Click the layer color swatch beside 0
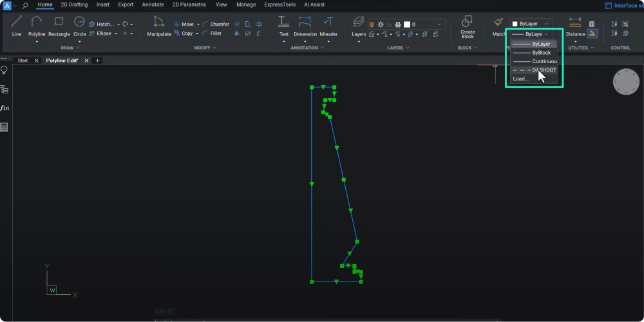 coord(406,24)
